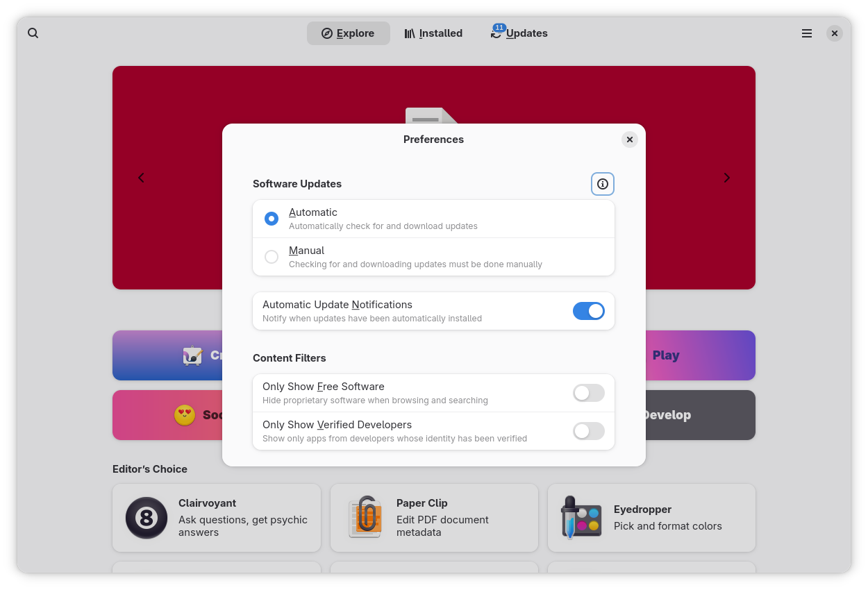Open the Updates tab
This screenshot has width=868, height=590.
(x=519, y=33)
